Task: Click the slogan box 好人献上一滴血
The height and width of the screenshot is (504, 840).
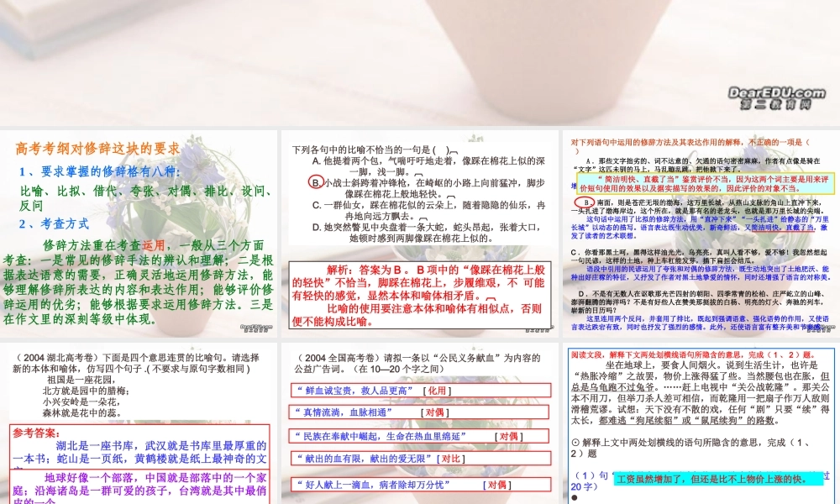Action: pyautogui.click(x=421, y=485)
